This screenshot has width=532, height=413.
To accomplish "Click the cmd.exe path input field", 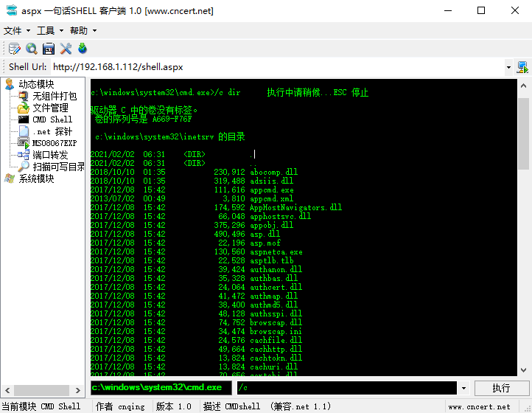I will point(161,387).
